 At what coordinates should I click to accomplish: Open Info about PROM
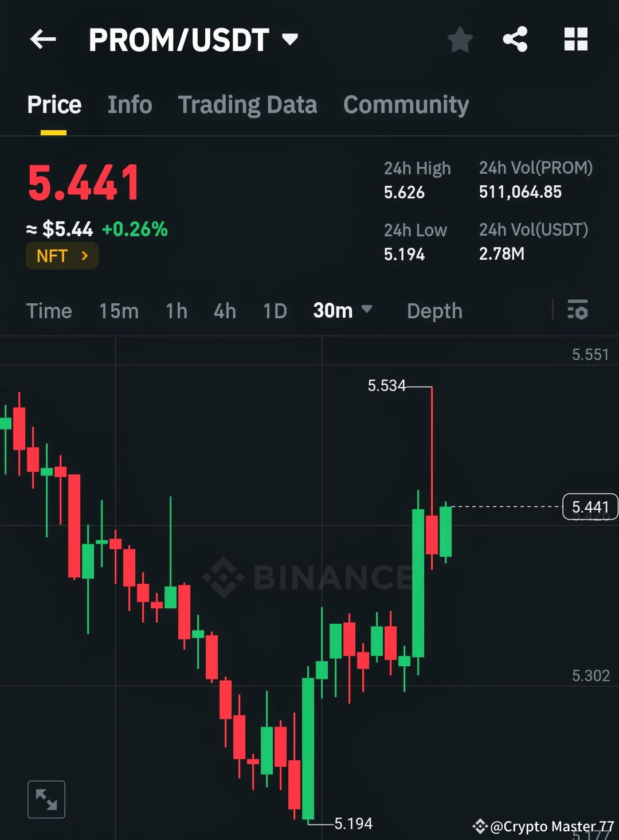(x=129, y=104)
